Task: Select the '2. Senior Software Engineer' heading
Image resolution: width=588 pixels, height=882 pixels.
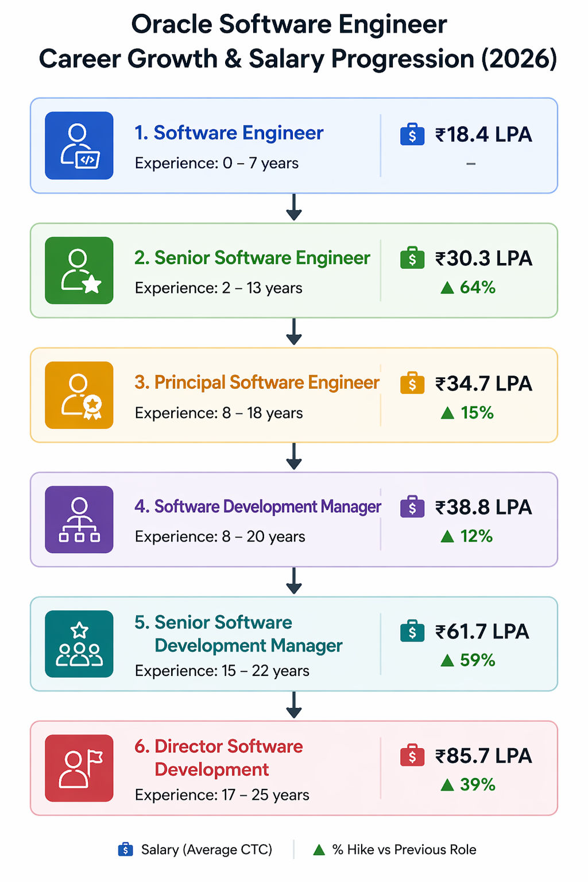Action: 252,258
